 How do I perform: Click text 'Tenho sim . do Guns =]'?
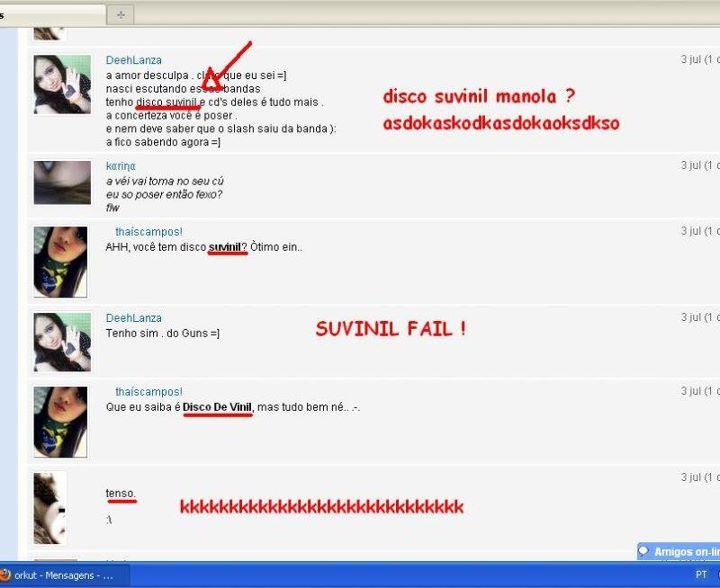[163, 333]
